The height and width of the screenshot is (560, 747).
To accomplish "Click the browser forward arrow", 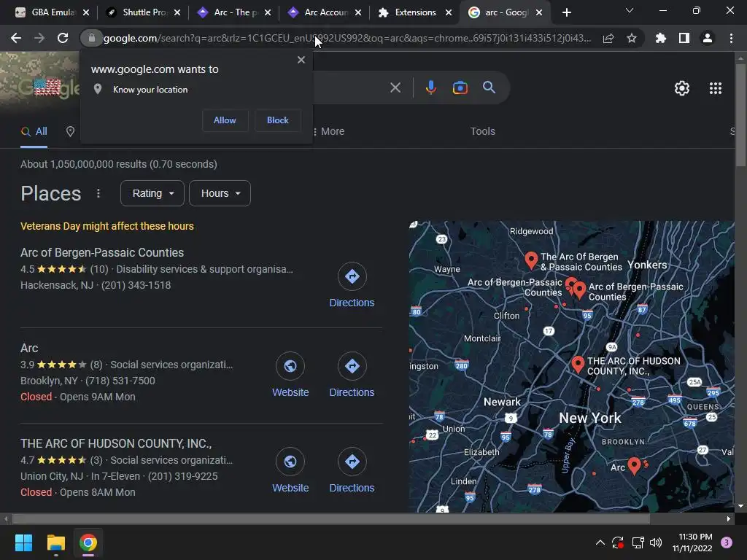I will (39, 38).
